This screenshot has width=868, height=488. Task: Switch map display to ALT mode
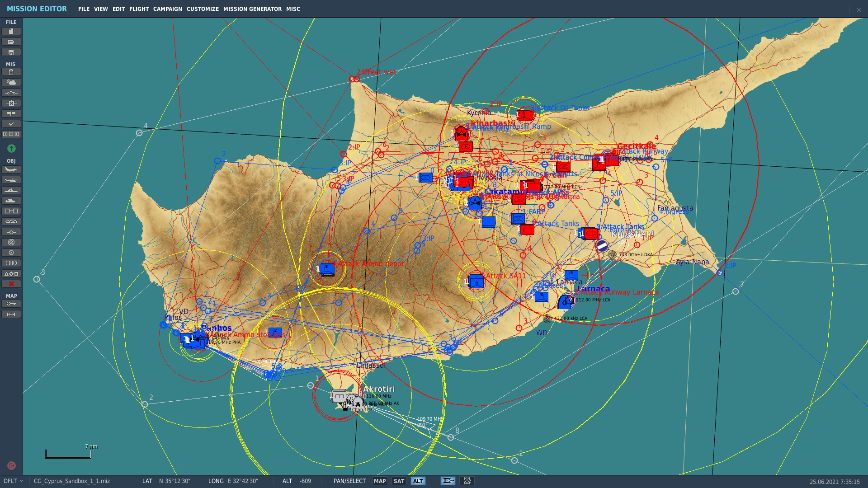coord(418,481)
